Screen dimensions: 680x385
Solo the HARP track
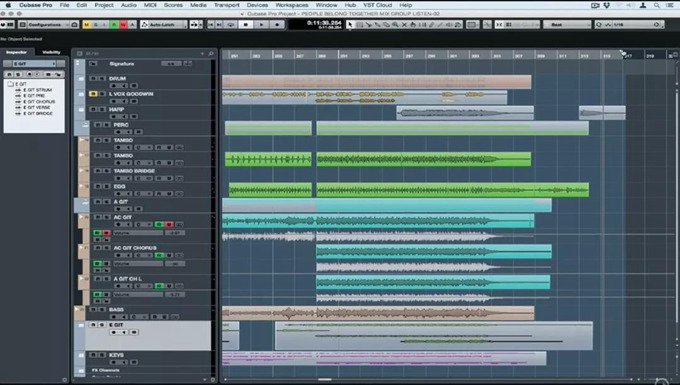[x=102, y=109]
